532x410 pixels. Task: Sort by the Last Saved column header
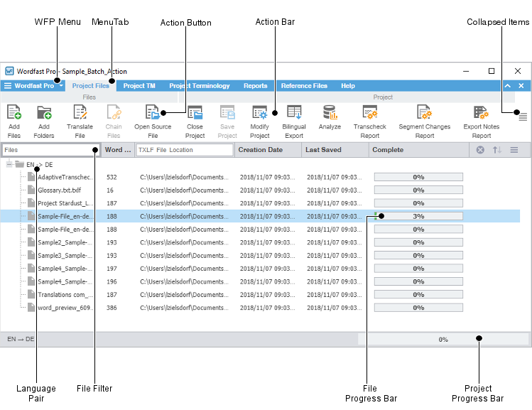coord(335,150)
